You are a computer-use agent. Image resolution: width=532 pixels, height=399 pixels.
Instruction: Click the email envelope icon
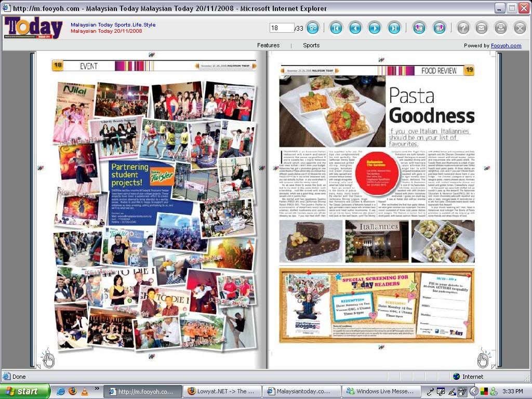(x=482, y=28)
